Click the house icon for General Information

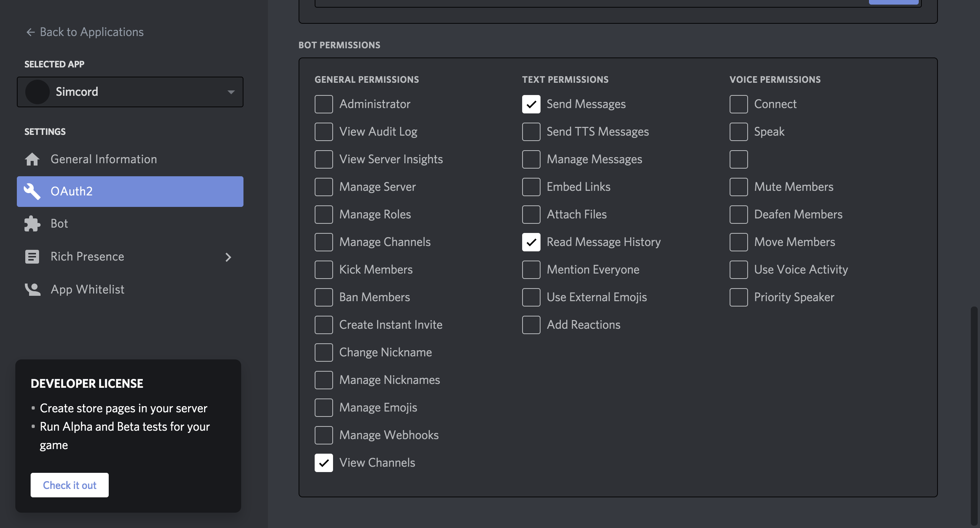point(32,159)
